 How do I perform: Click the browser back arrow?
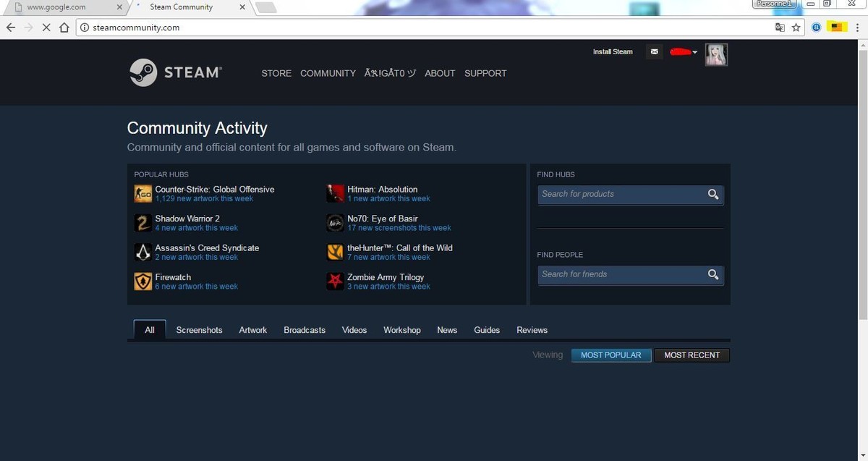pyautogui.click(x=10, y=28)
